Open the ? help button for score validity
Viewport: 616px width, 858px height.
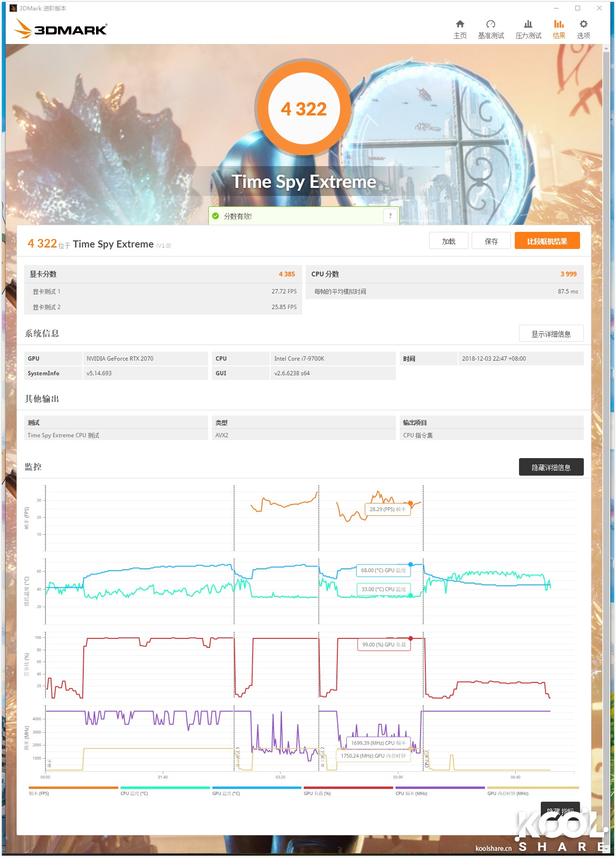click(x=390, y=216)
